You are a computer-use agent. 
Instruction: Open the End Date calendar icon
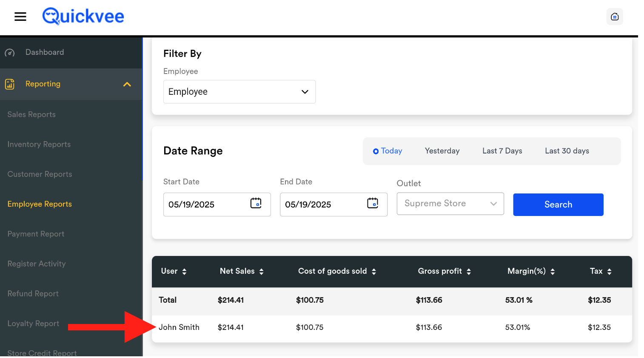pos(372,203)
